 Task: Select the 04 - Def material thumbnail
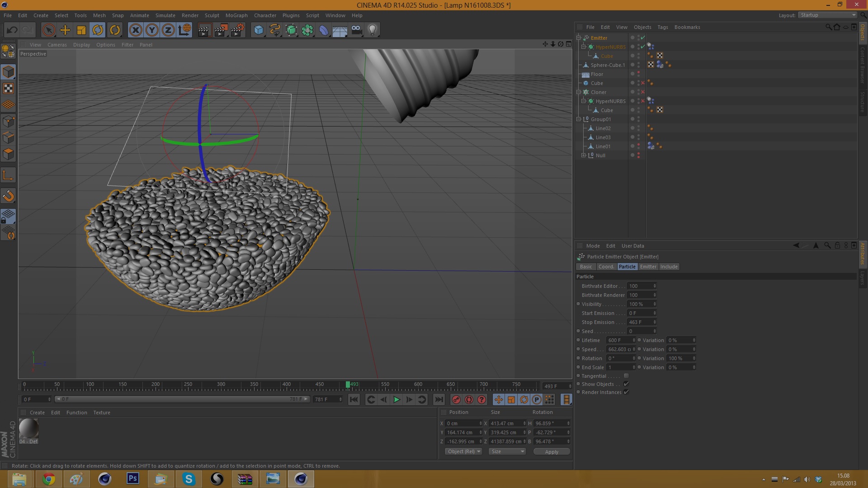click(29, 429)
